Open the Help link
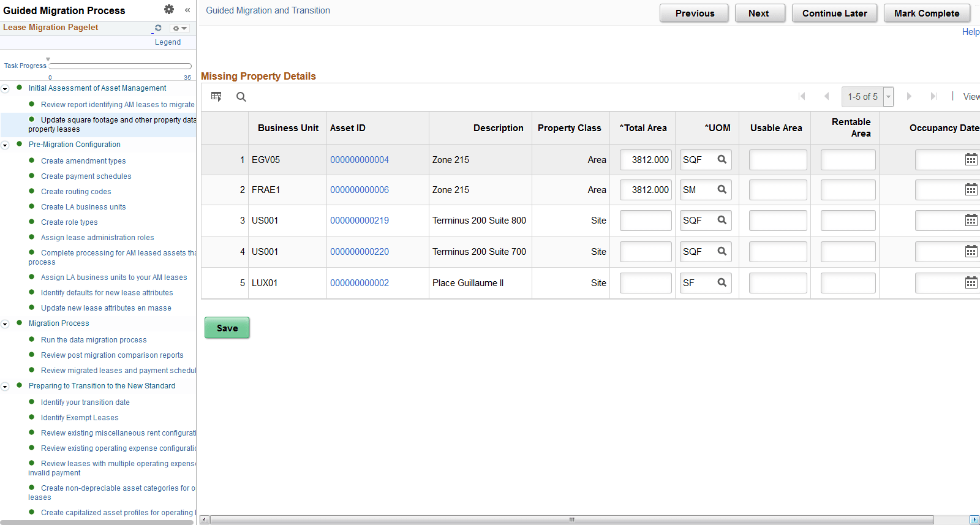 [x=970, y=32]
